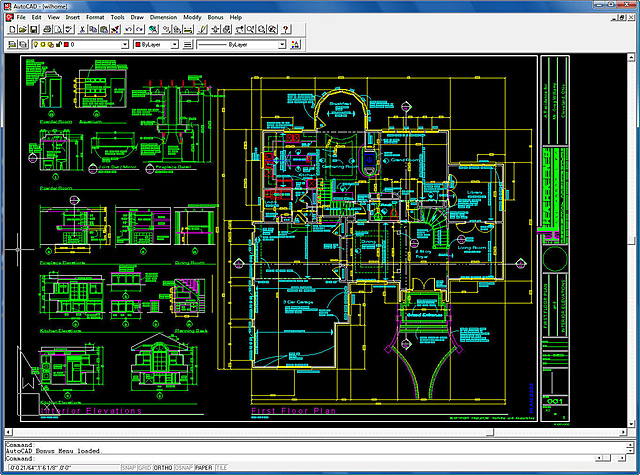Open the View menu
The width and height of the screenshot is (640, 475).
53,17
